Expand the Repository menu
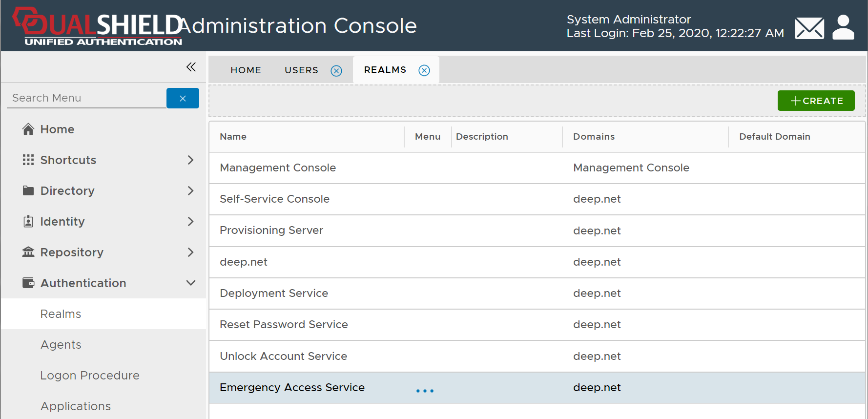 (x=190, y=252)
